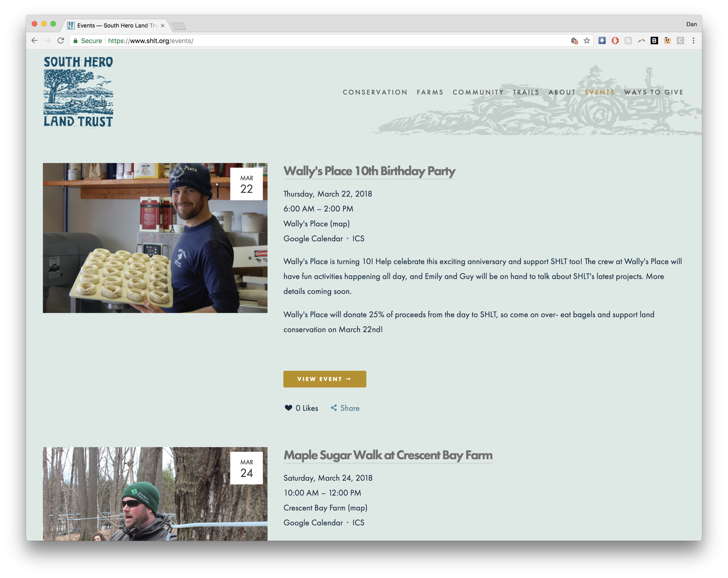Click the blue download extension icon
The image size is (728, 578).
[602, 41]
